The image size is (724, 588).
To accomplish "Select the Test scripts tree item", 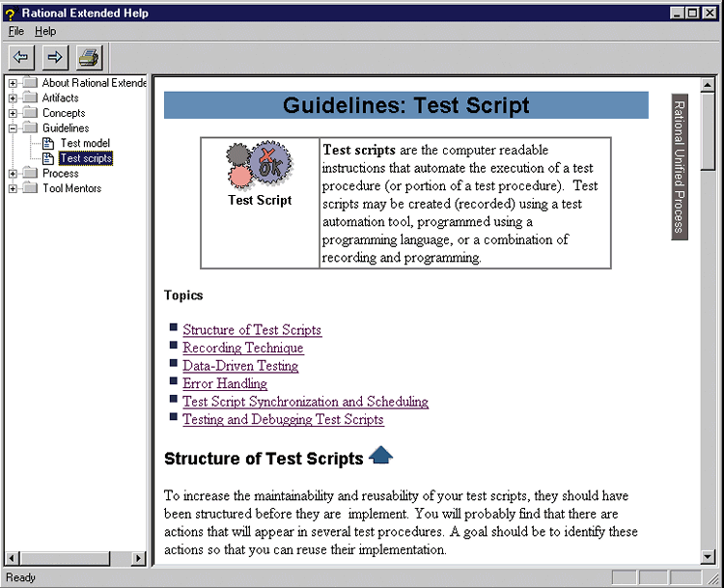I will click(x=86, y=158).
